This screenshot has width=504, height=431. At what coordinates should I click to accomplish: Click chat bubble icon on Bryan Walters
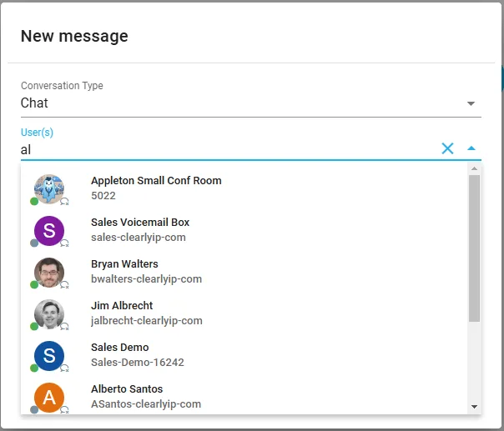[64, 285]
